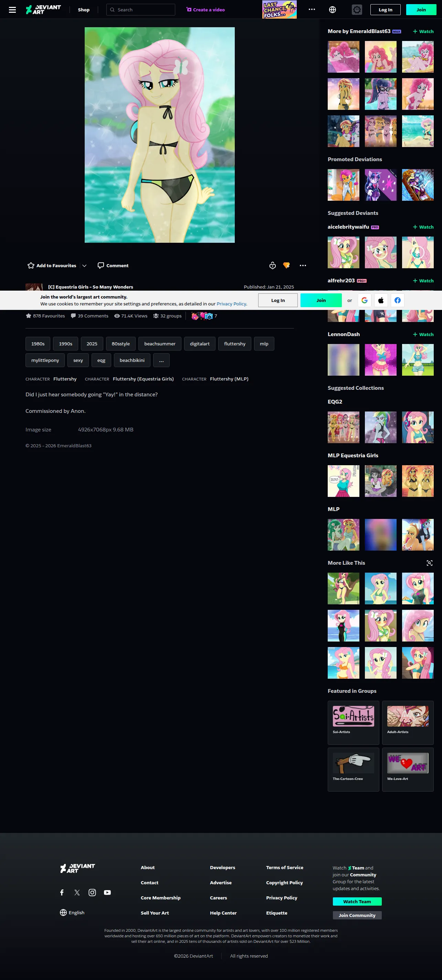Viewport: 442px width, 980px height.
Task: Select the 80sstyle tag
Action: (121, 344)
